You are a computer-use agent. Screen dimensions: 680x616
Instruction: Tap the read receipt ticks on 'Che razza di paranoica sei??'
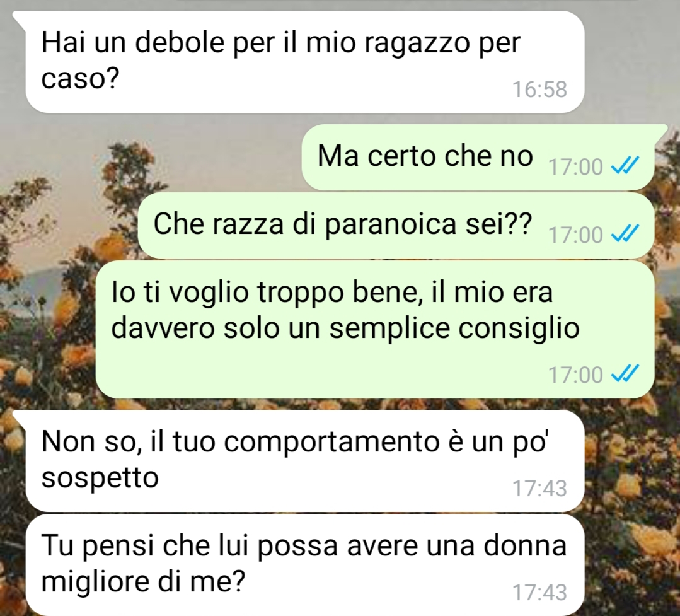(x=625, y=233)
